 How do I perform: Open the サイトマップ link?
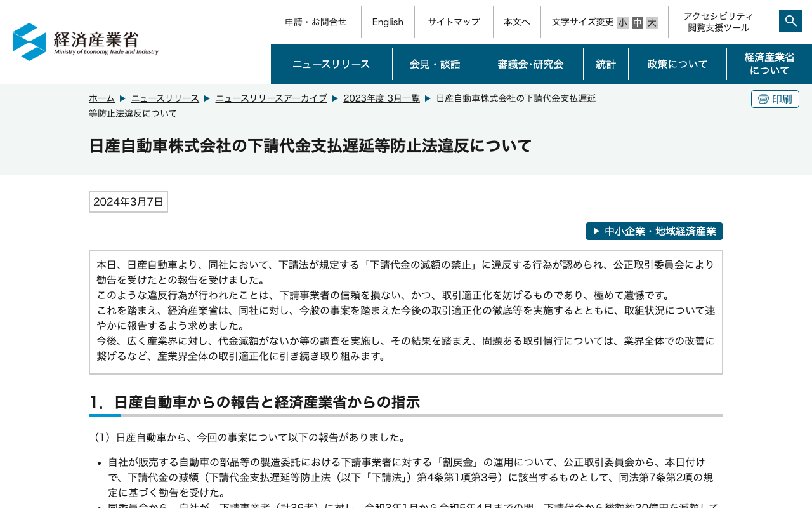[x=454, y=22]
